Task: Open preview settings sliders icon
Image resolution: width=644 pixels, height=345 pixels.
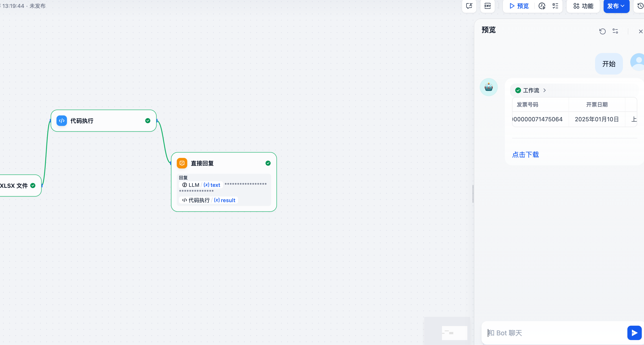Action: coord(615,31)
